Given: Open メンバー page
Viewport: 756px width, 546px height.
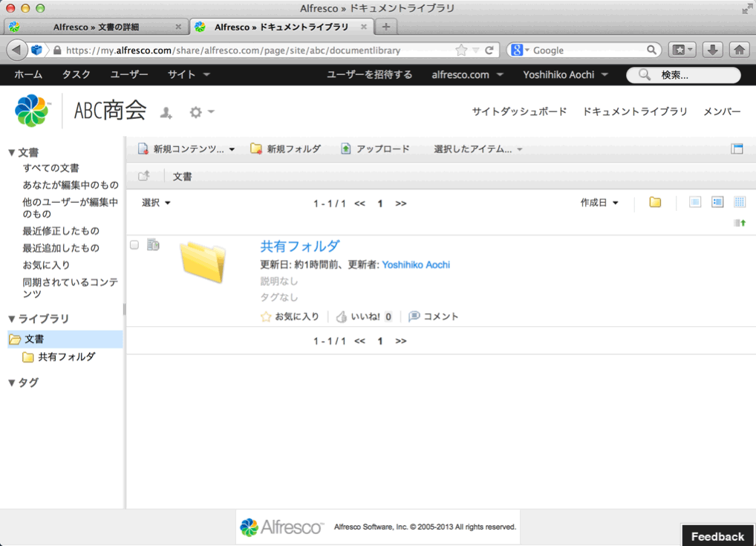Looking at the screenshot, I should [x=722, y=111].
